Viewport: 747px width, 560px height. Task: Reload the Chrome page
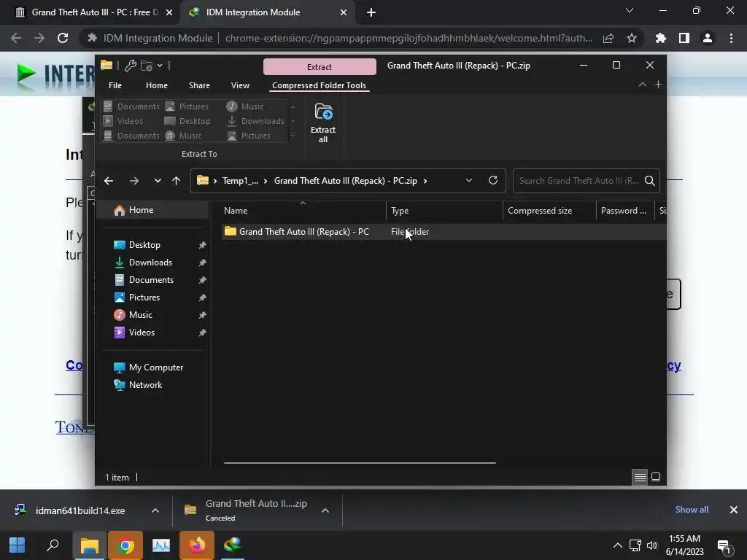(x=63, y=38)
